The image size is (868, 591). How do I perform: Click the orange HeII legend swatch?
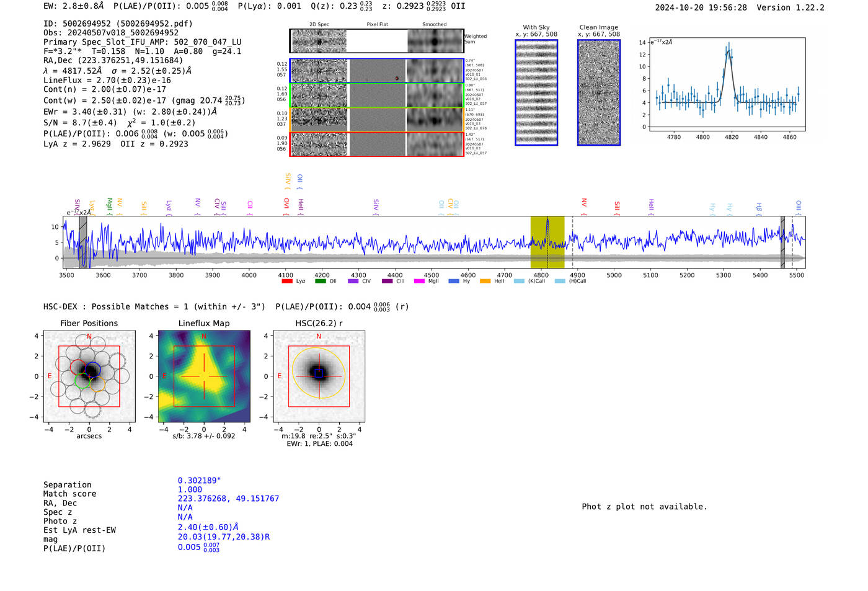tap(485, 282)
